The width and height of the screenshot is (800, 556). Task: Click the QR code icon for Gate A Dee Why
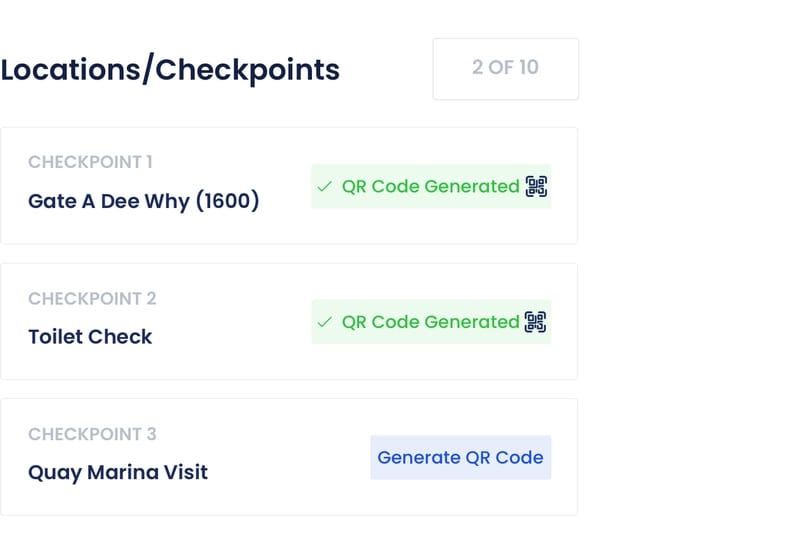coord(537,186)
